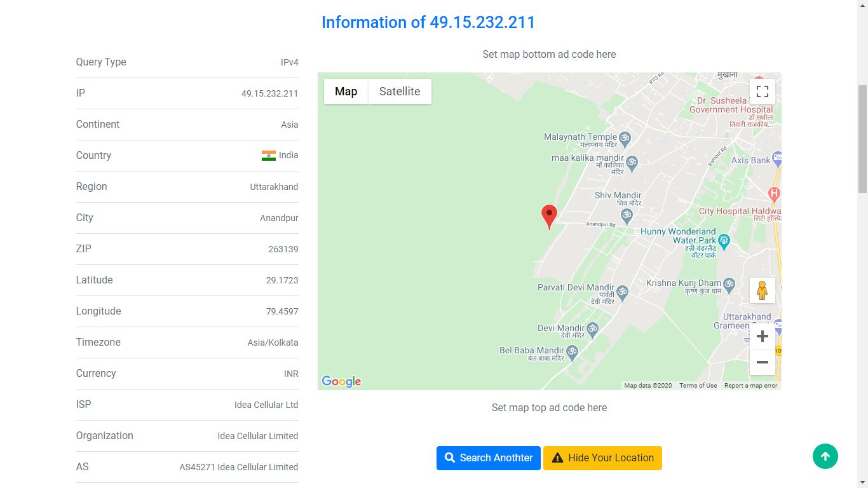Click the Street View pegman icon

tap(763, 290)
